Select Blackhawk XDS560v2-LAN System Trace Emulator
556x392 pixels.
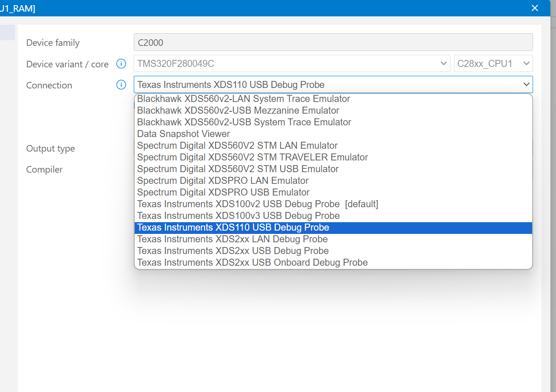coord(333,99)
